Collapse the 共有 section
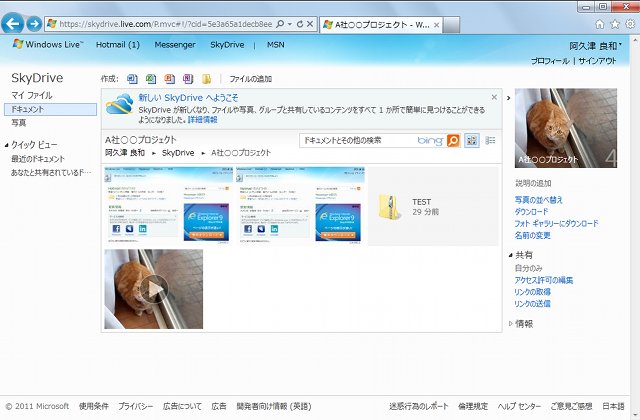This screenshot has width=640, height=420. click(510, 255)
